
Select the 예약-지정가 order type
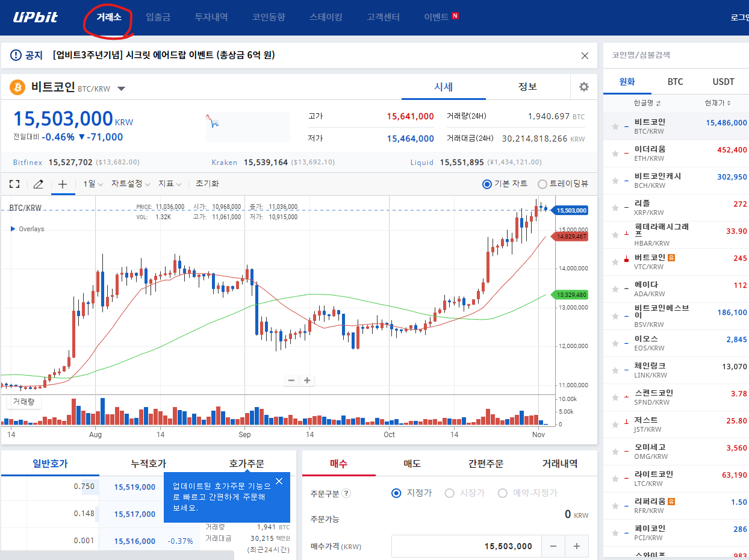tap(503, 493)
